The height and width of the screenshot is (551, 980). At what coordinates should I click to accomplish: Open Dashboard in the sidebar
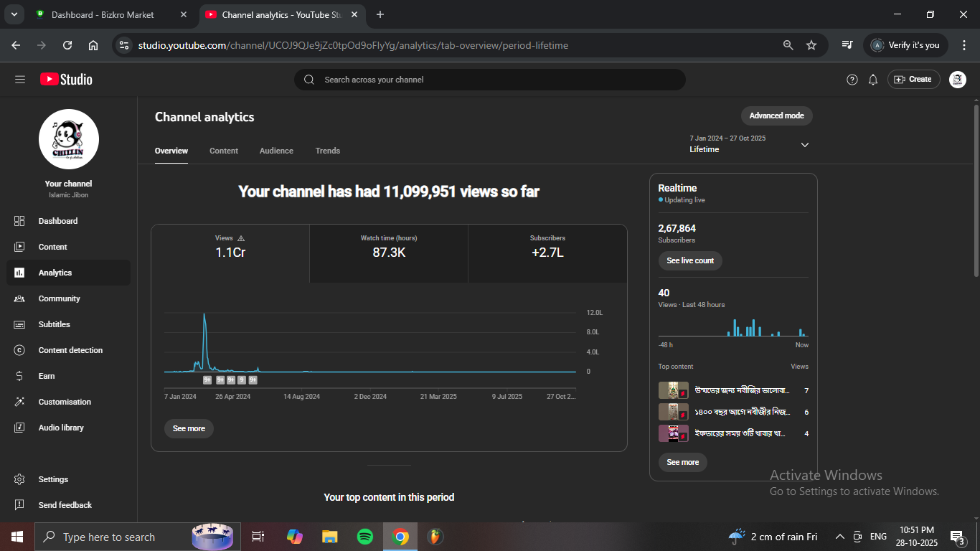(57, 221)
